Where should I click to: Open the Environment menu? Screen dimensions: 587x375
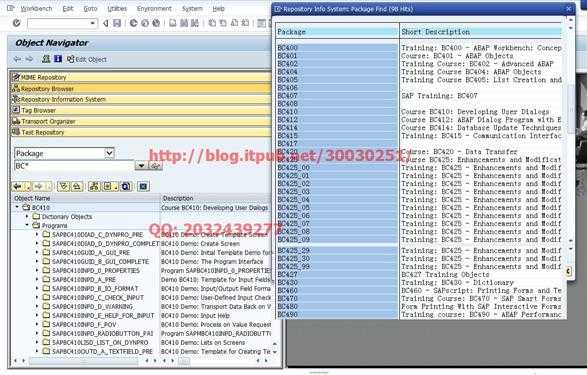(154, 8)
